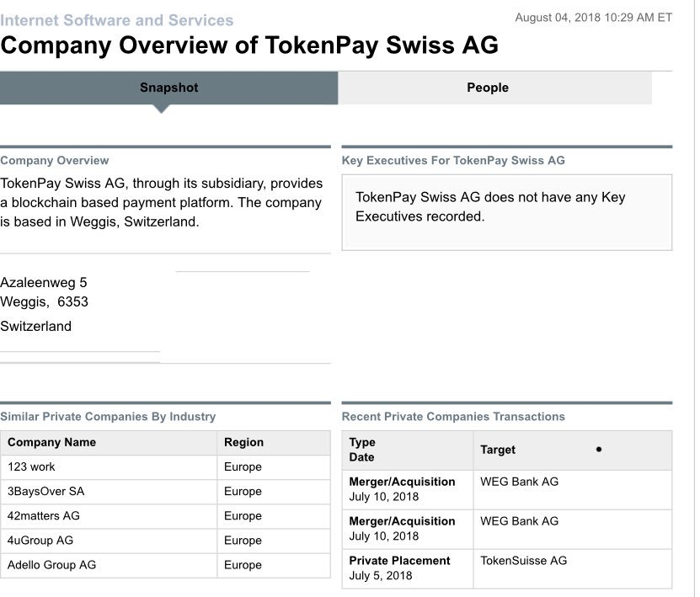This screenshot has width=700, height=597.
Task: Open TokenSuisse AG transaction target
Action: [523, 560]
